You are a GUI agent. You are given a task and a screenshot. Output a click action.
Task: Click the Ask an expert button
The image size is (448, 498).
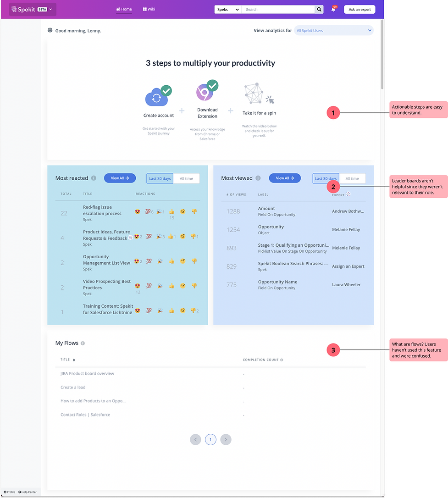pyautogui.click(x=360, y=10)
